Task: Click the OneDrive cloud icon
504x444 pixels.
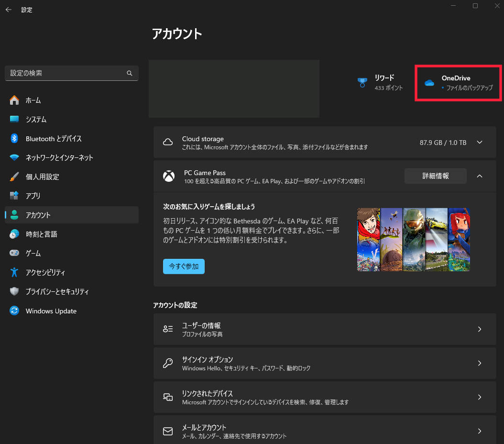Action: 429,83
